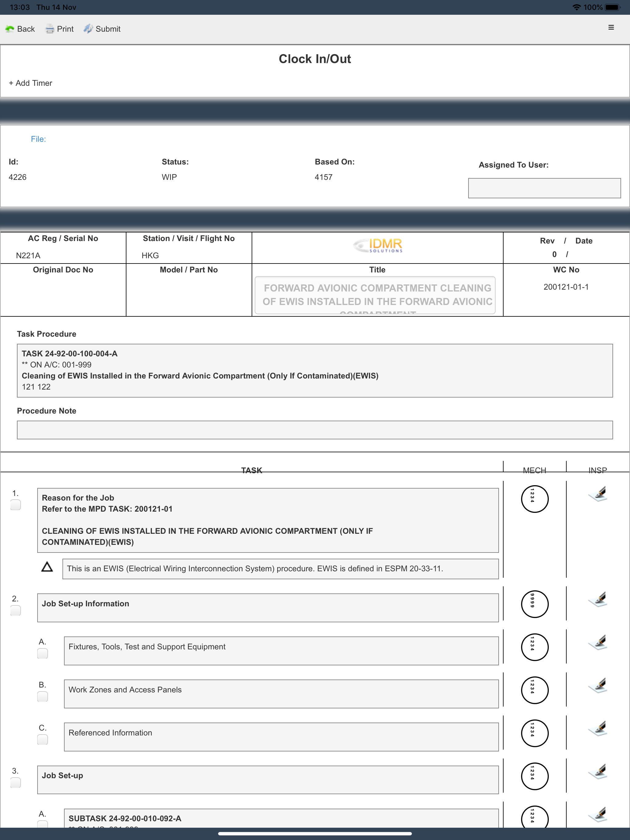Click the Id value 4226

click(18, 177)
